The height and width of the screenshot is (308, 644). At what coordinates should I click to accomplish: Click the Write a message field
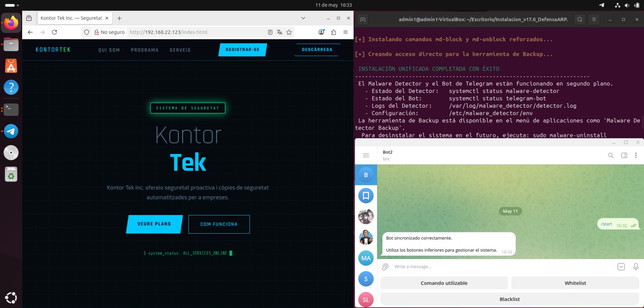503,267
